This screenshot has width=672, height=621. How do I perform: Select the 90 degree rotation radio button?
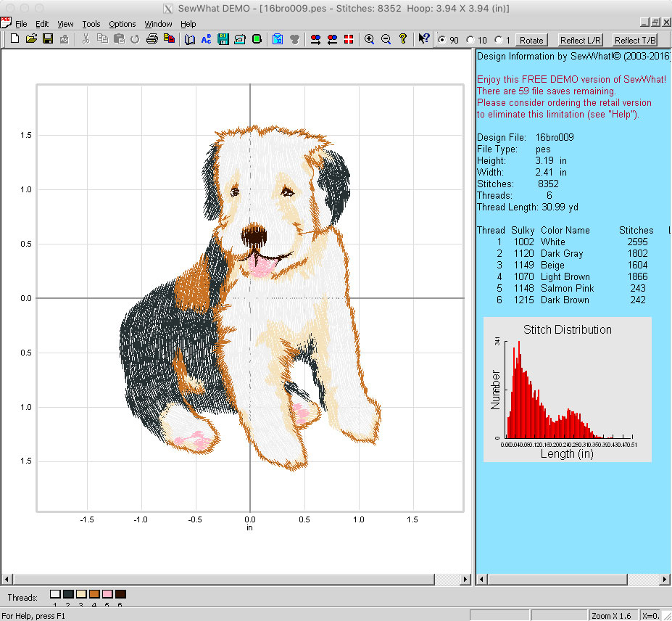coord(442,40)
